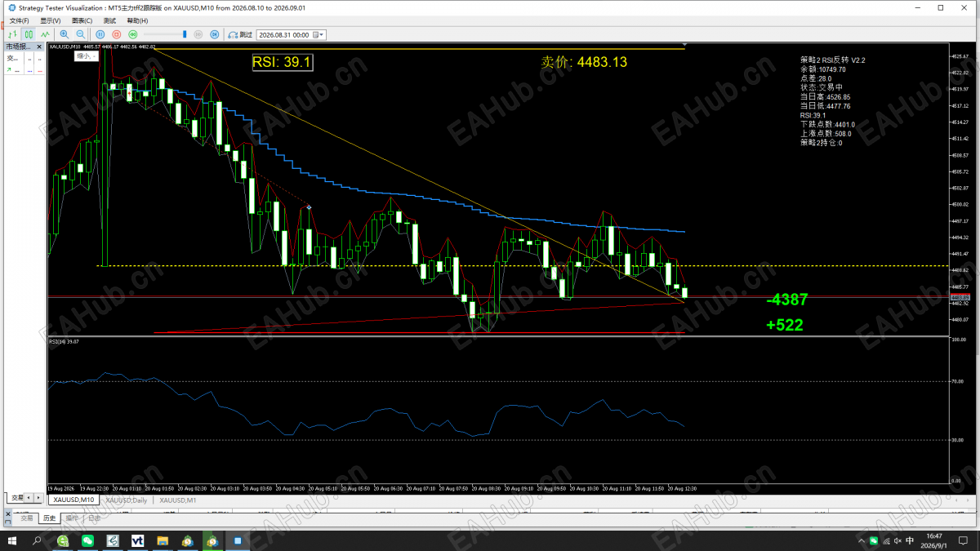980x551 pixels.
Task: Click the zoom in magnifier icon
Action: pos(65,34)
